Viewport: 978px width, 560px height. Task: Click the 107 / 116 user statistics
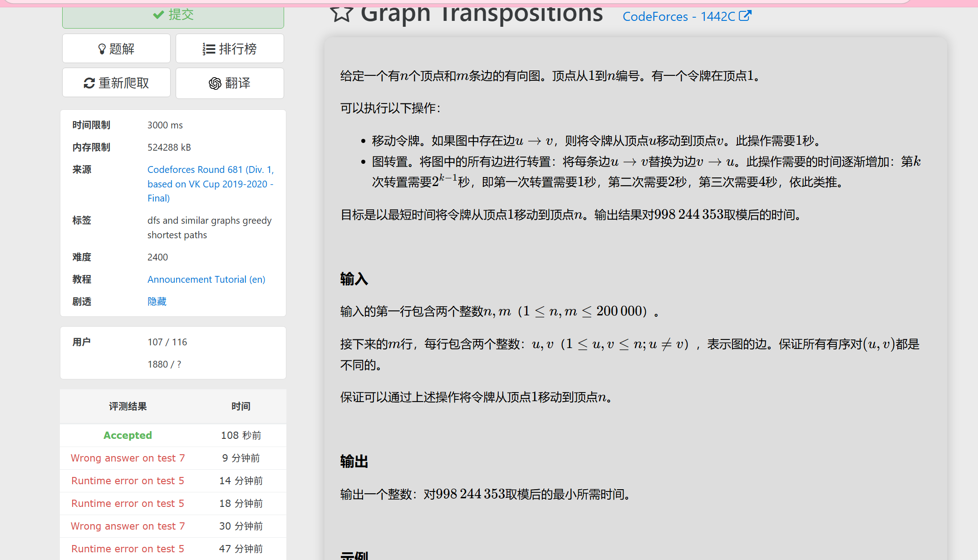(167, 342)
